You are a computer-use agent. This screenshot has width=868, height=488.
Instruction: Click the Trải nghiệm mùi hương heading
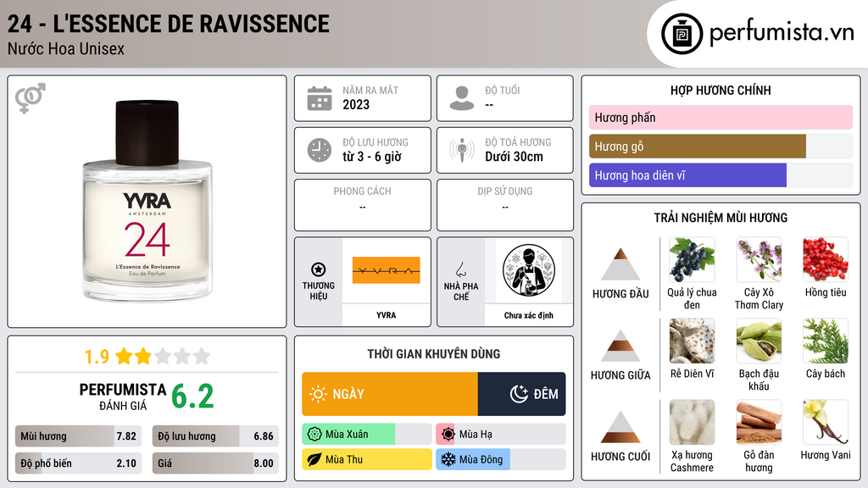[x=721, y=218]
